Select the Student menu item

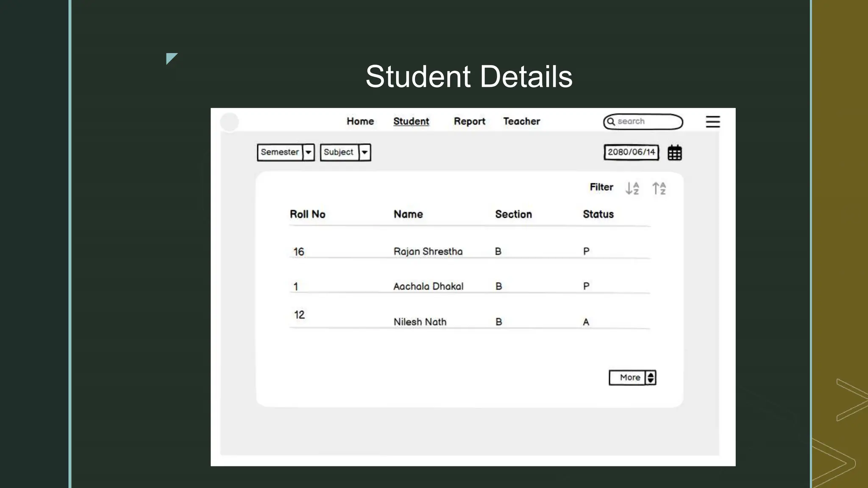point(411,122)
